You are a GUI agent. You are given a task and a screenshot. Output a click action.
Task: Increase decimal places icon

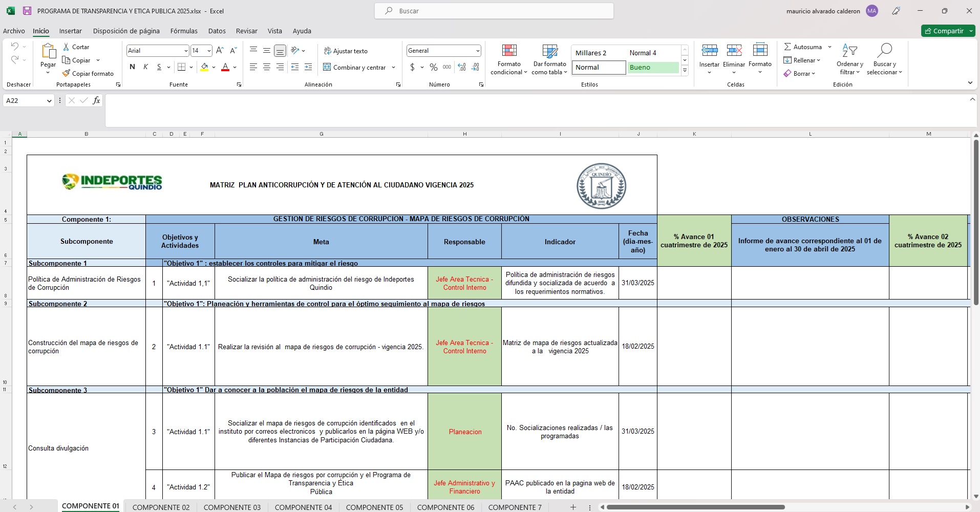tap(462, 67)
